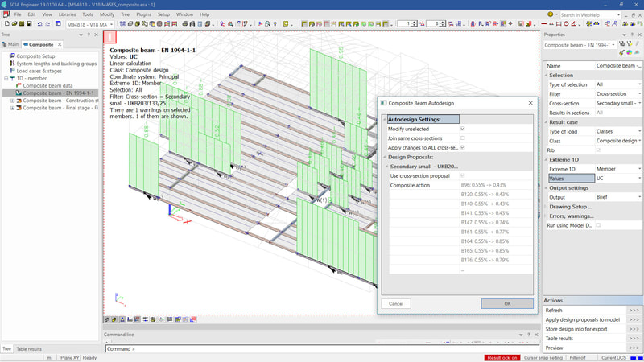The image size is (644, 362).
Task: Click the Command line input field
Action: tap(323, 349)
